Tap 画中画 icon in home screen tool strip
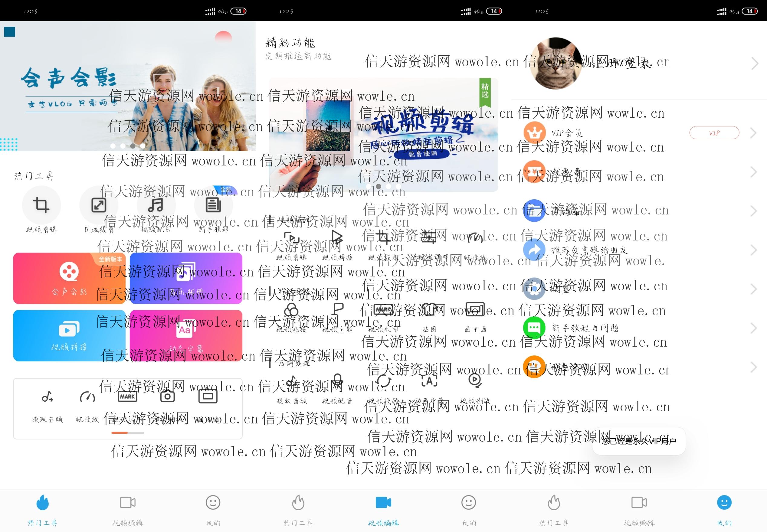 tap(208, 396)
